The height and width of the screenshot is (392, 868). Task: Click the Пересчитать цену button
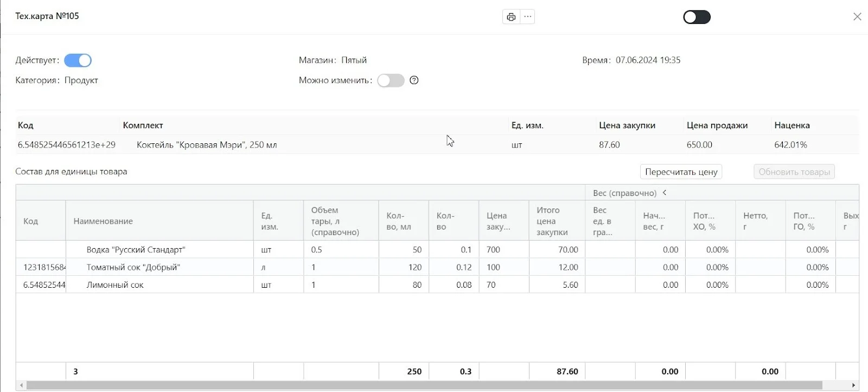click(681, 172)
